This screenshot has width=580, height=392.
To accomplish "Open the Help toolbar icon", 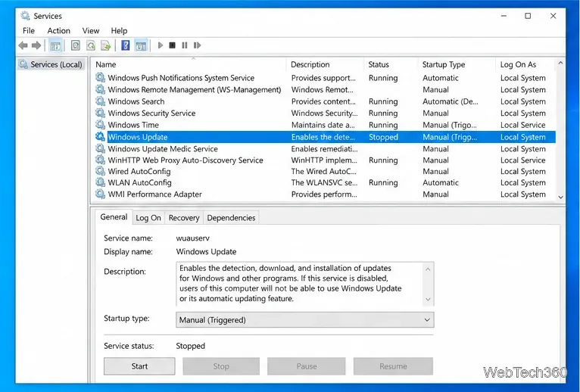I will coord(126,45).
